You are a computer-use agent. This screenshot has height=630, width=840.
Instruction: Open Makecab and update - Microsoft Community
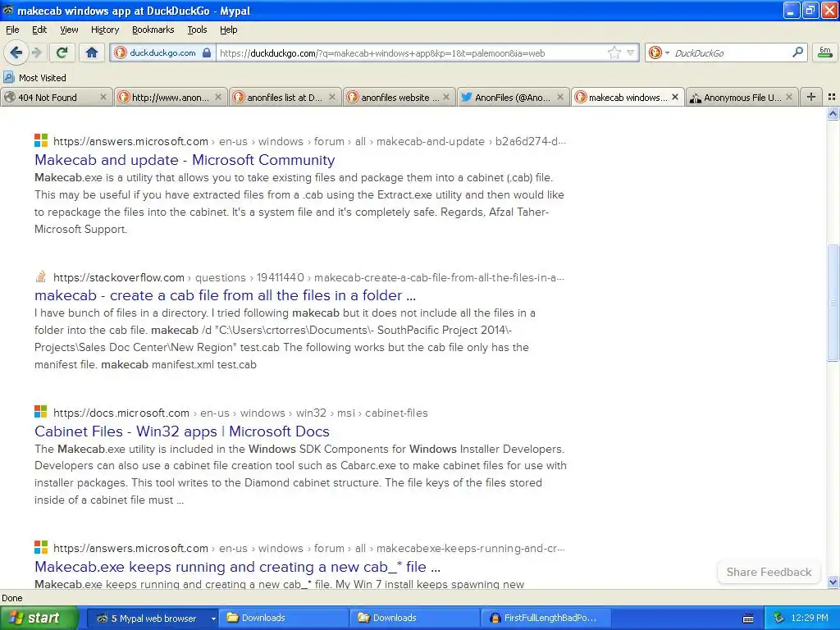pyautogui.click(x=185, y=160)
